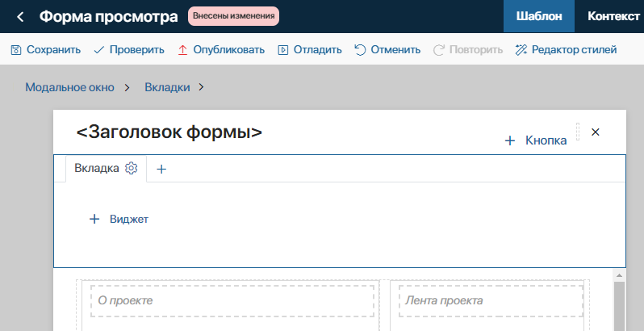Click the plus icon beside Виджет
Screen dimensions: 644x331
[x=94, y=219]
